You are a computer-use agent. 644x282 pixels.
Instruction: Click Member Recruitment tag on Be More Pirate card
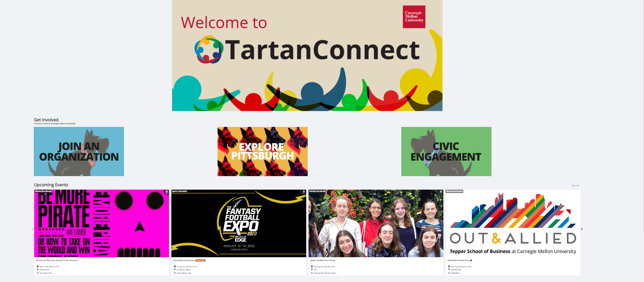click(x=43, y=191)
